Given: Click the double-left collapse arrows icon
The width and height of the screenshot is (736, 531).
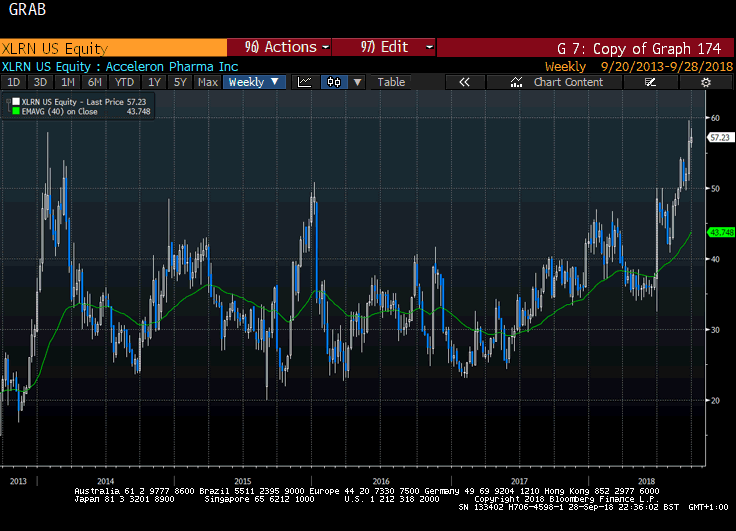Looking at the screenshot, I should (464, 82).
